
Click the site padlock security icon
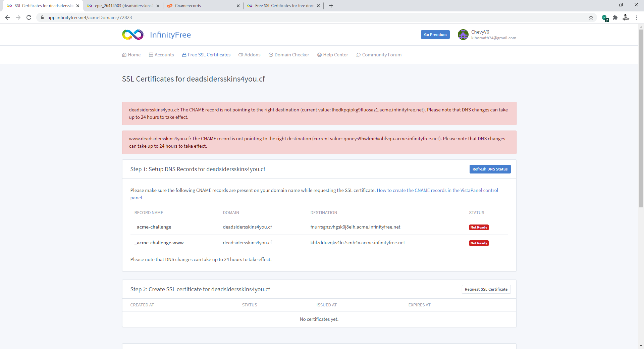42,17
